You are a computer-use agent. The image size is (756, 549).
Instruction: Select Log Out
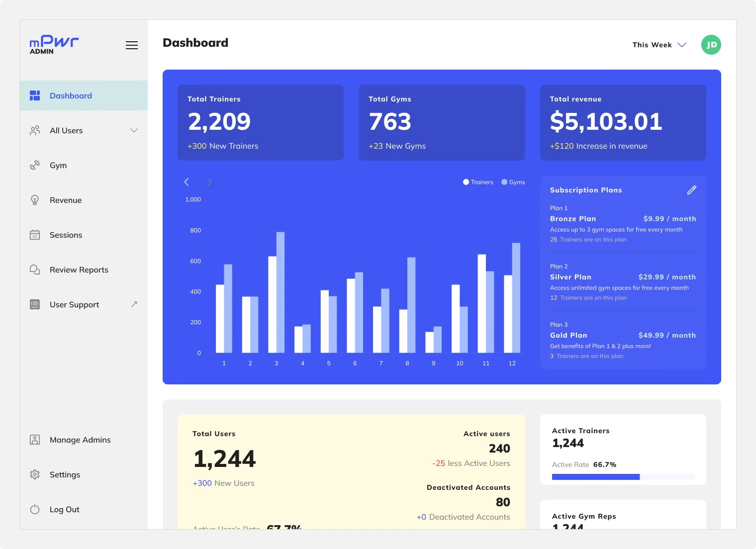tap(84, 509)
